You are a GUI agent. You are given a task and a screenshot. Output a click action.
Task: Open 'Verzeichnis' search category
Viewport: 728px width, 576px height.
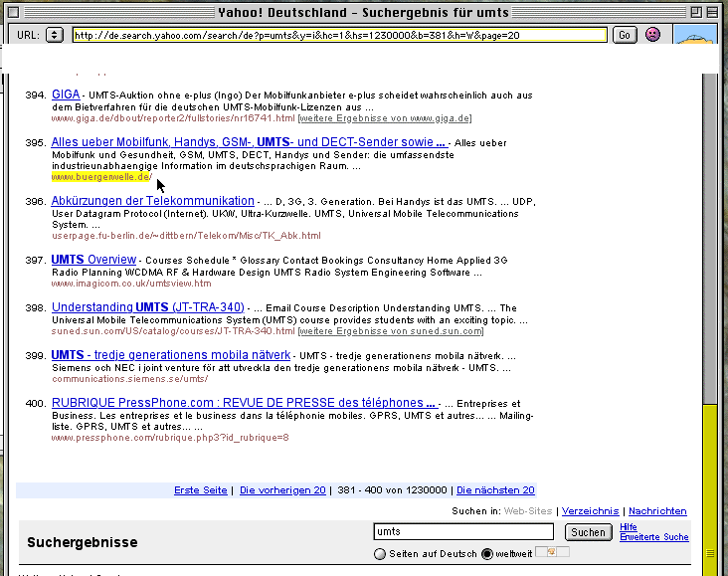click(x=591, y=511)
